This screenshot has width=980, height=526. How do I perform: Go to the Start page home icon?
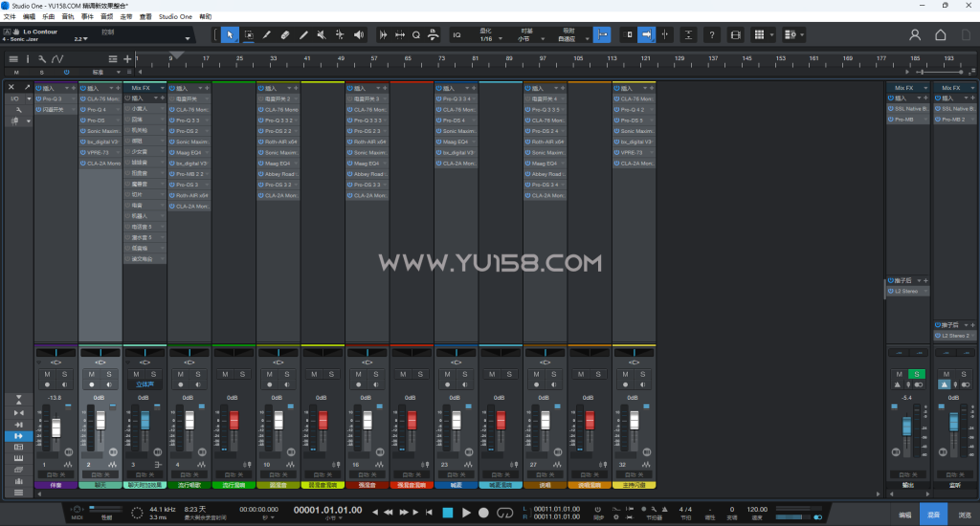(x=940, y=35)
